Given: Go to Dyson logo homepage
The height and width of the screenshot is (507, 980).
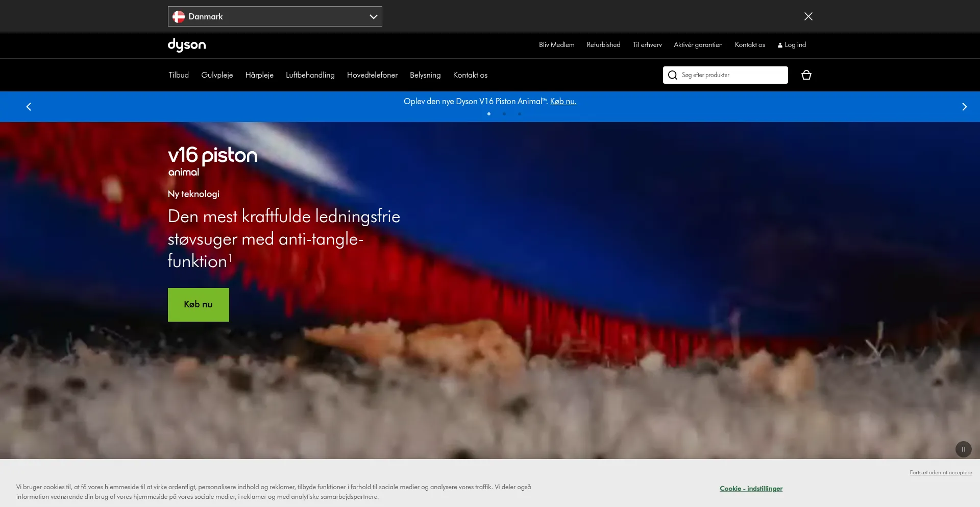Looking at the screenshot, I should 187,45.
